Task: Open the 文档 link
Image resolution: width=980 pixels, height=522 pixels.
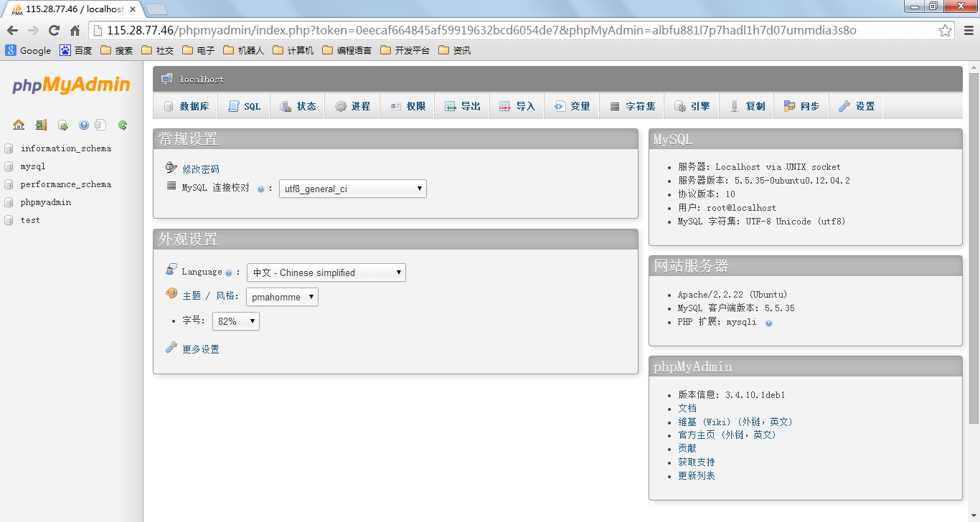Action: click(x=687, y=408)
